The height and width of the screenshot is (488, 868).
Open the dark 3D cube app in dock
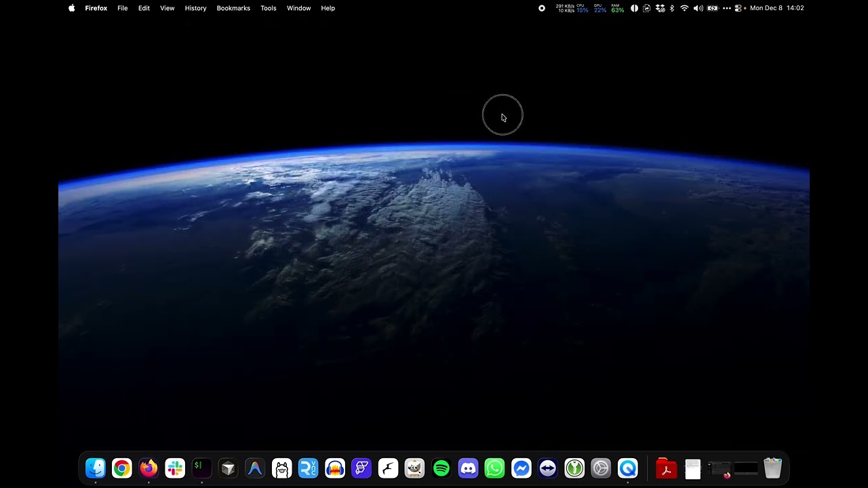229,468
